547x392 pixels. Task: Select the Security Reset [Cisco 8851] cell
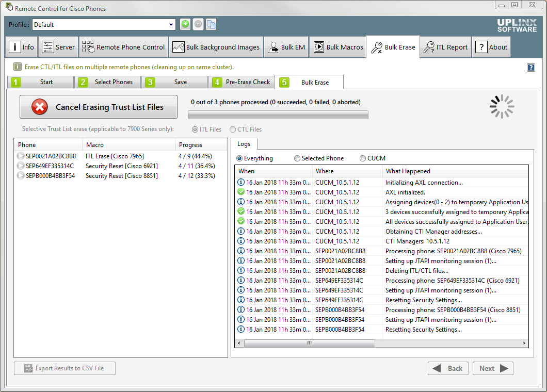122,176
